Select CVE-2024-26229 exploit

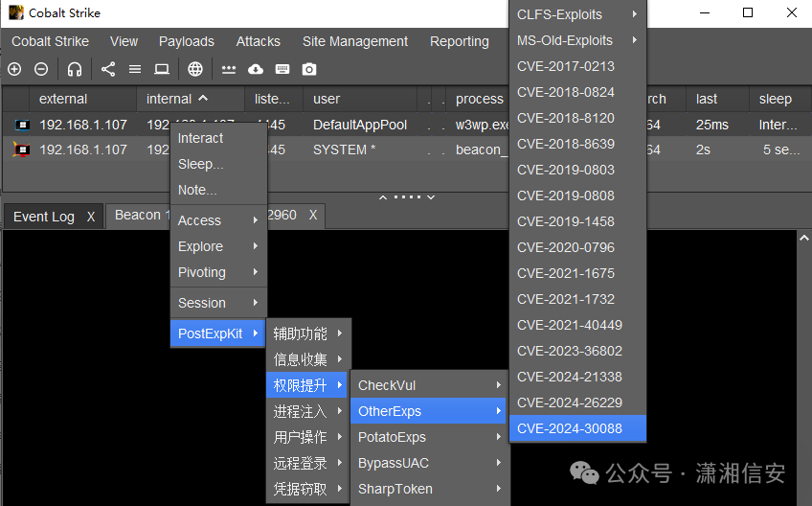(577, 402)
